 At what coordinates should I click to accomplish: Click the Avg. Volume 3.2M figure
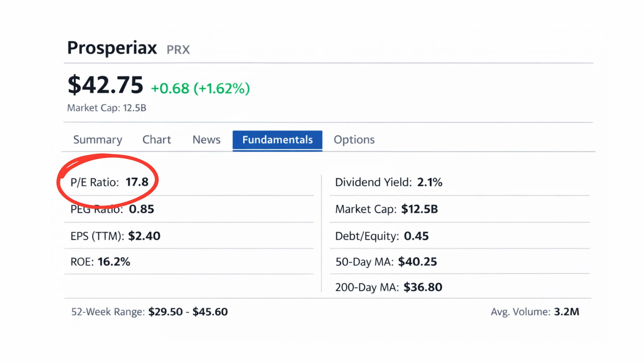[566, 312]
